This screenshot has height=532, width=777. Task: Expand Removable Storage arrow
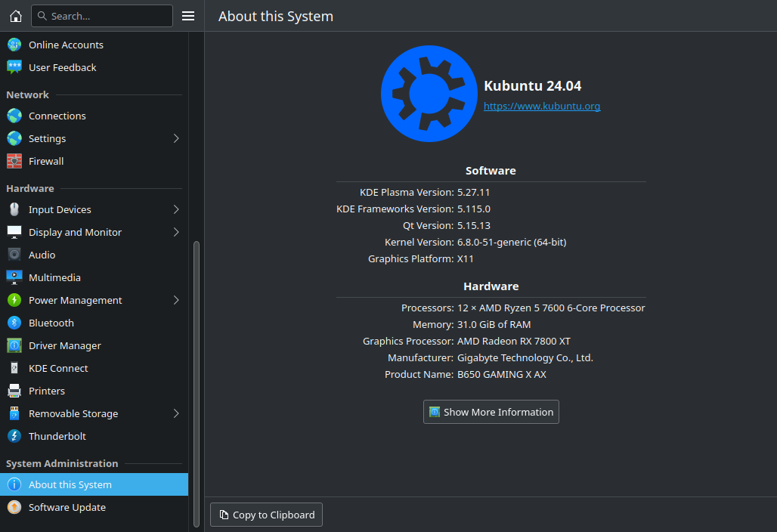[x=176, y=413]
